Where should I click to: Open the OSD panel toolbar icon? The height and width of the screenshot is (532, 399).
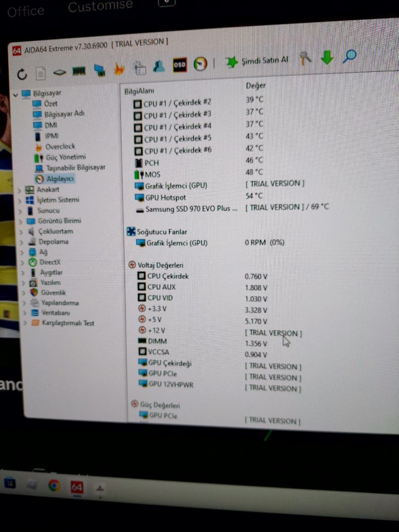180,65
